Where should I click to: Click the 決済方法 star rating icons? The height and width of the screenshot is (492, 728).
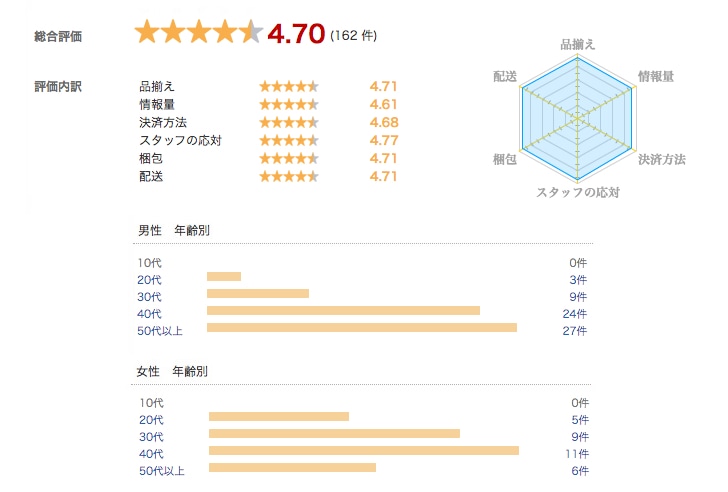[x=288, y=122]
